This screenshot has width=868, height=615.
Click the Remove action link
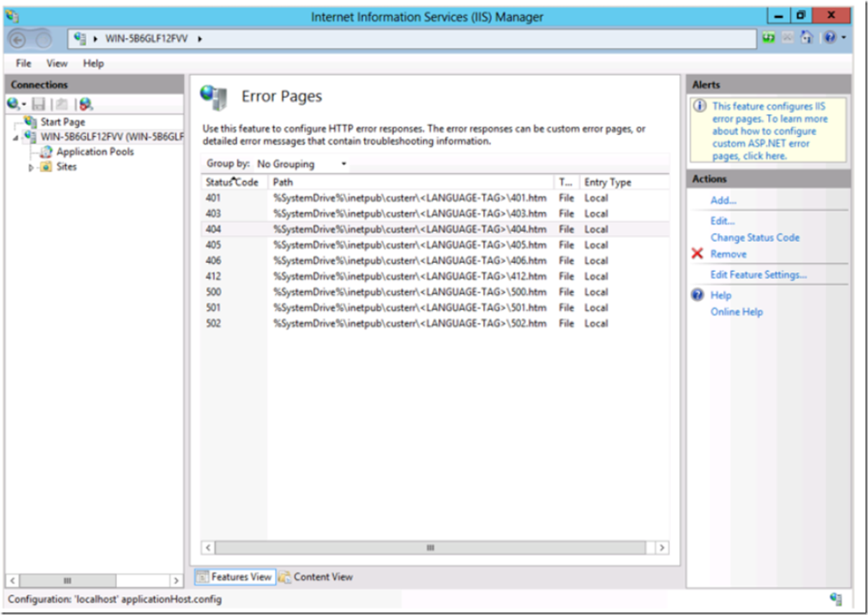coord(728,254)
